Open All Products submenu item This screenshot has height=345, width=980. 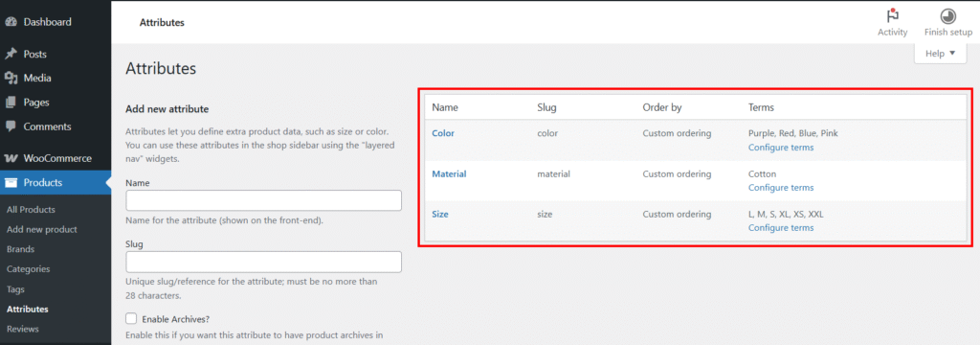click(31, 210)
